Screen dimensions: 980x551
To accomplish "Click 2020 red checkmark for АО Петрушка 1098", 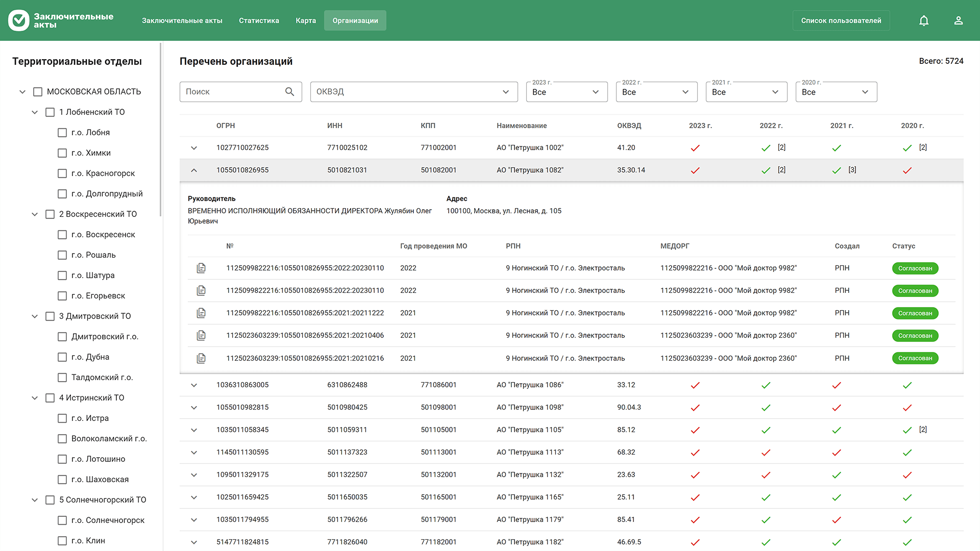I will pyautogui.click(x=907, y=408).
